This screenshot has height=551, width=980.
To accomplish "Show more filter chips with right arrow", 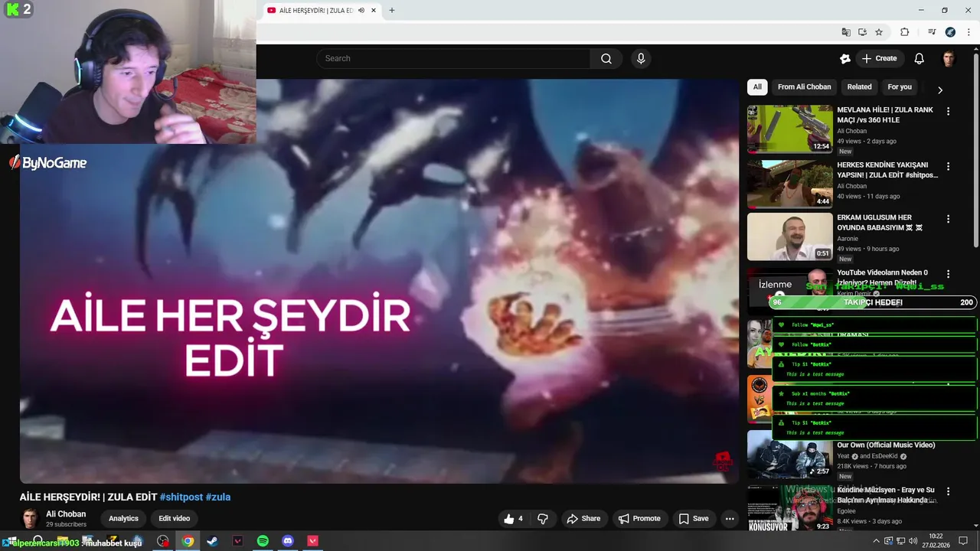I will [940, 90].
